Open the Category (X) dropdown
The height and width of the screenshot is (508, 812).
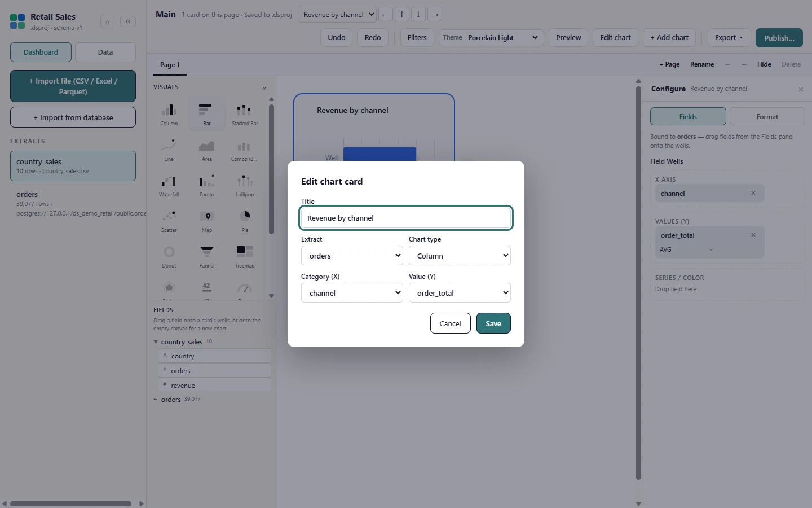(x=352, y=293)
